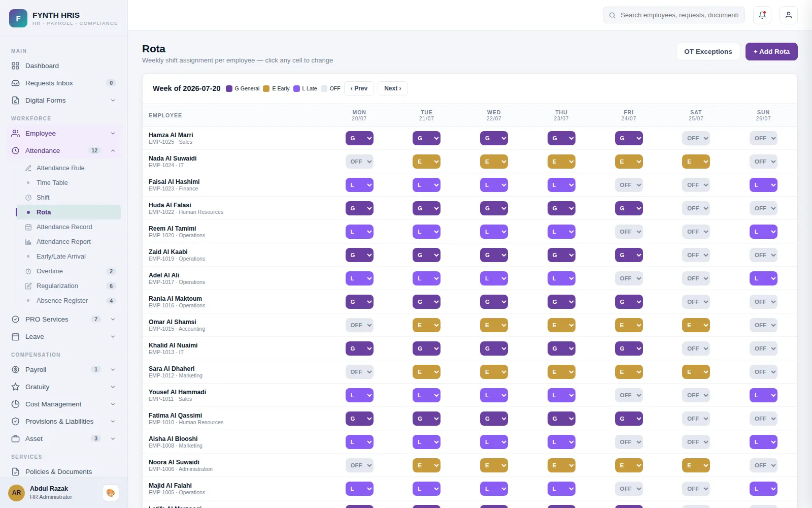812x508 pixels.
Task: Open Faisal Al Hashimi's Friday shift dropdown
Action: (x=629, y=185)
